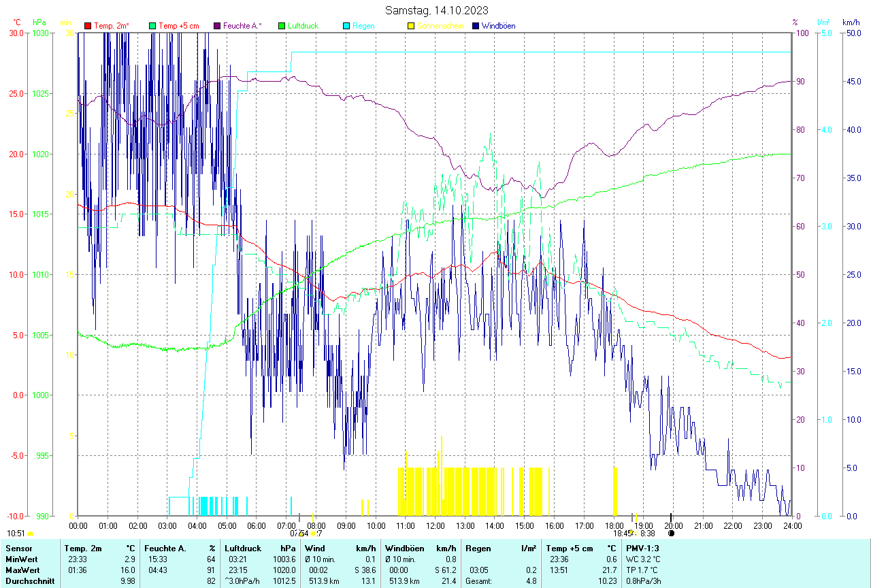
Task: Click the dark blue Windböen legend swatch
Action: click(476, 26)
